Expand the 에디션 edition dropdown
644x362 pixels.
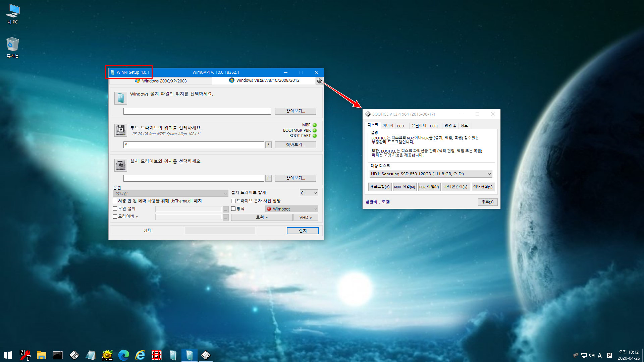tap(170, 193)
